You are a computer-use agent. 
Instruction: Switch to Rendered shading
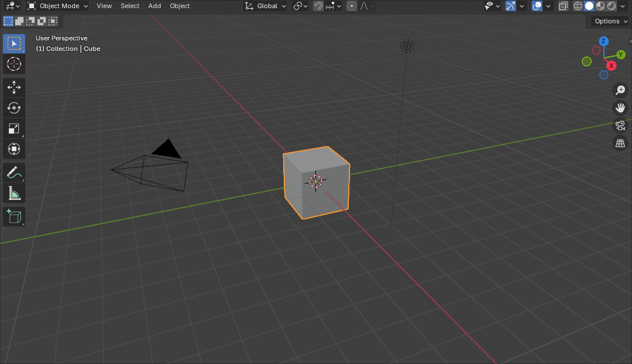612,6
